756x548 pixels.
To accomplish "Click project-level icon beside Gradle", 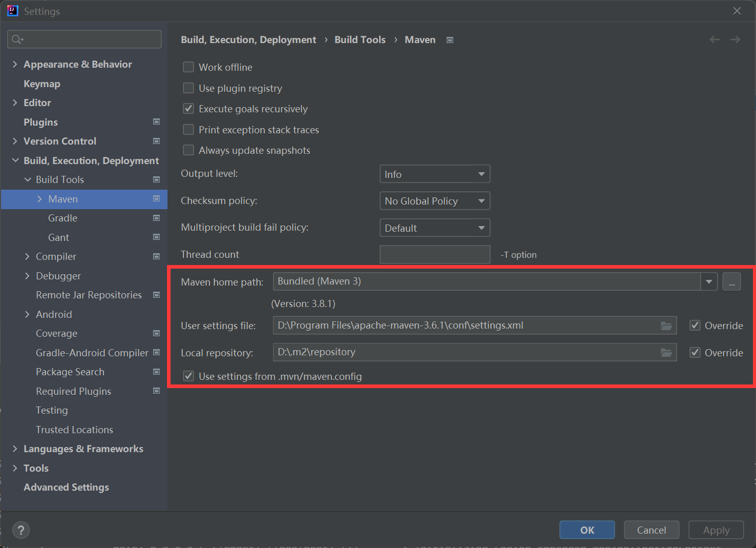I will pyautogui.click(x=157, y=218).
